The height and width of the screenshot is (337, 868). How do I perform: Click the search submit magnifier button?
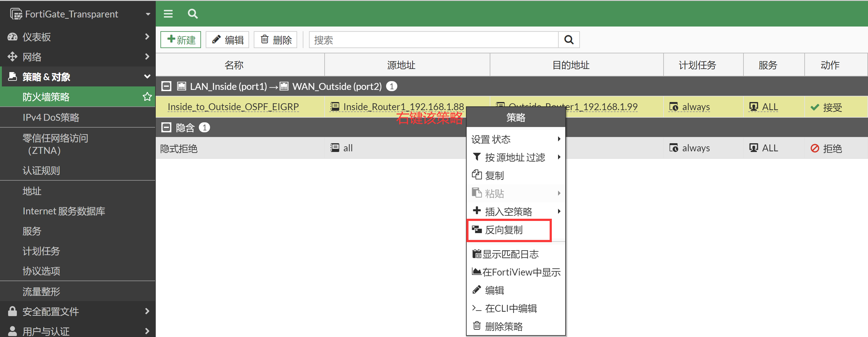pos(569,40)
